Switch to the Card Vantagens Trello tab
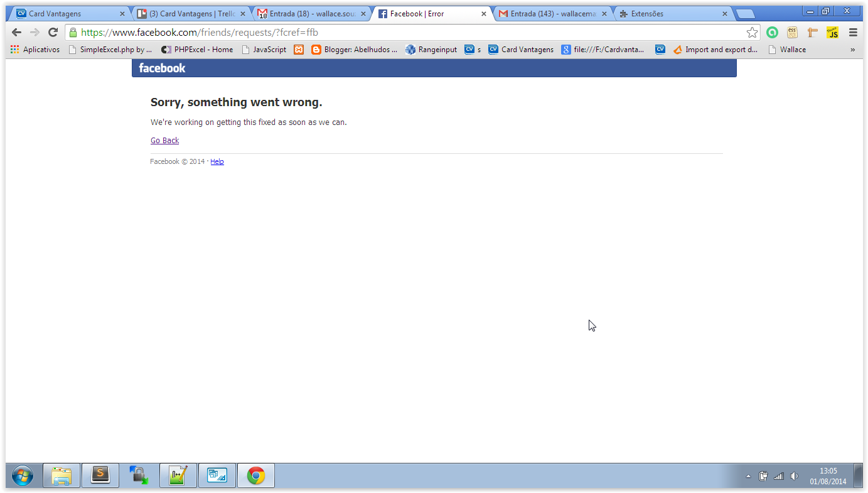Image resolution: width=868 pixels, height=493 pixels. pos(191,13)
